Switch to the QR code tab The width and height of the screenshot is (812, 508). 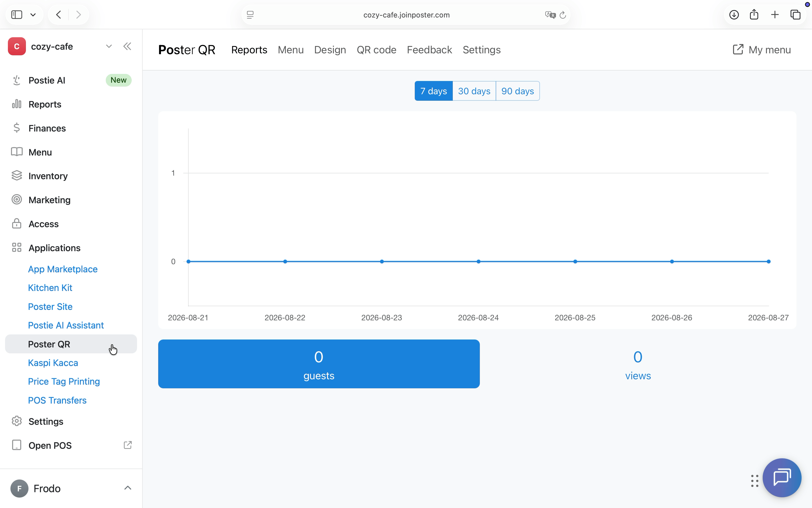point(376,50)
